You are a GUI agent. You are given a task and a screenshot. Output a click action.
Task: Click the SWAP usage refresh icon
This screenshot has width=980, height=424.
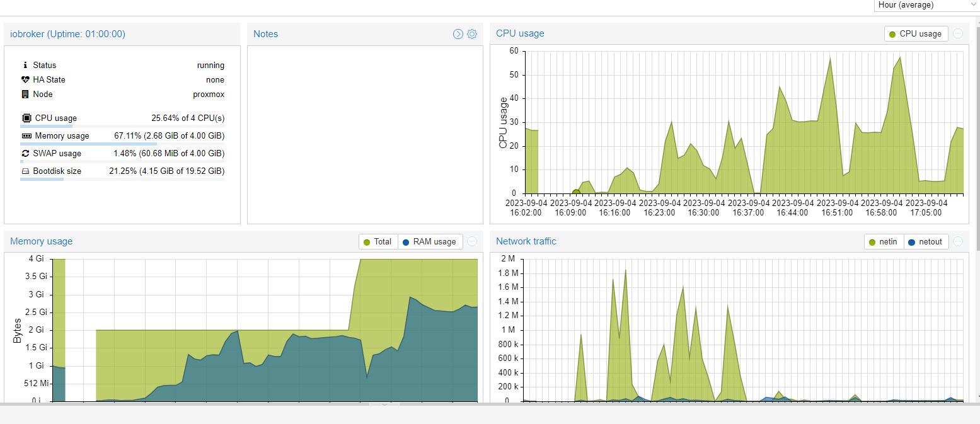pyautogui.click(x=26, y=153)
